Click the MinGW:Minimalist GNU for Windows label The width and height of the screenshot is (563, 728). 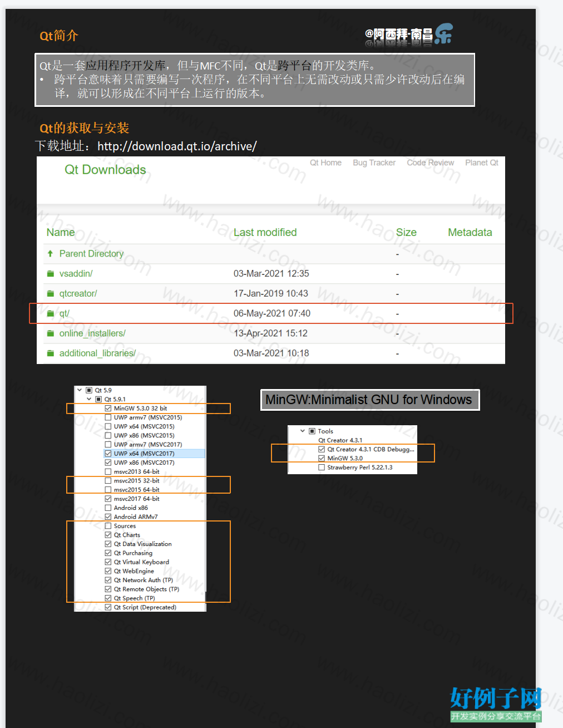pos(369,400)
